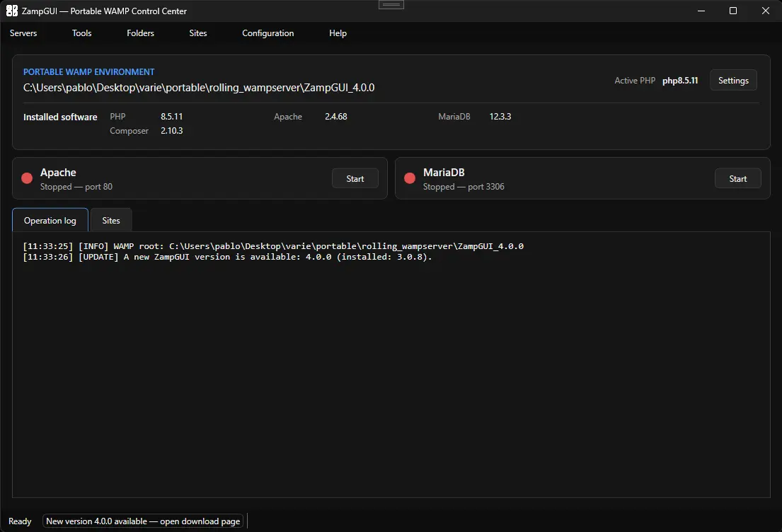
Task: Start the Apache server
Action: [355, 178]
